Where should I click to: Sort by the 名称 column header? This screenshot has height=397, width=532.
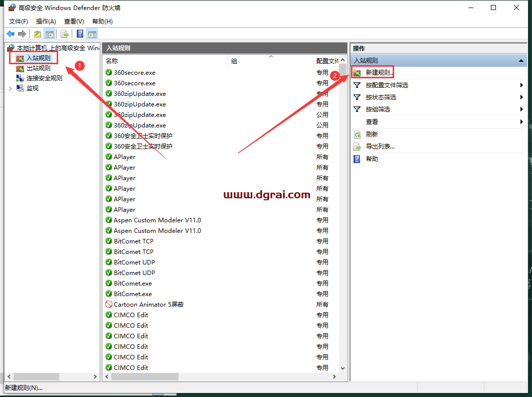[x=165, y=61]
